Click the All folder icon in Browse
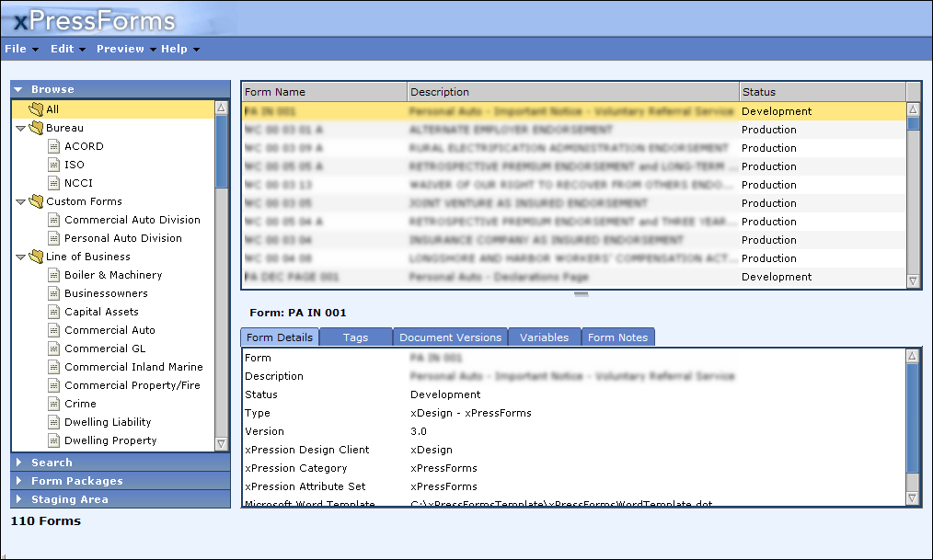This screenshot has height=560, width=933. (x=37, y=109)
